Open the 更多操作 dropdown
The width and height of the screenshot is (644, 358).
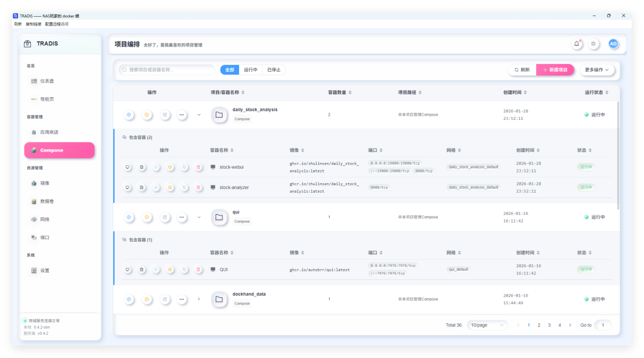click(x=597, y=70)
